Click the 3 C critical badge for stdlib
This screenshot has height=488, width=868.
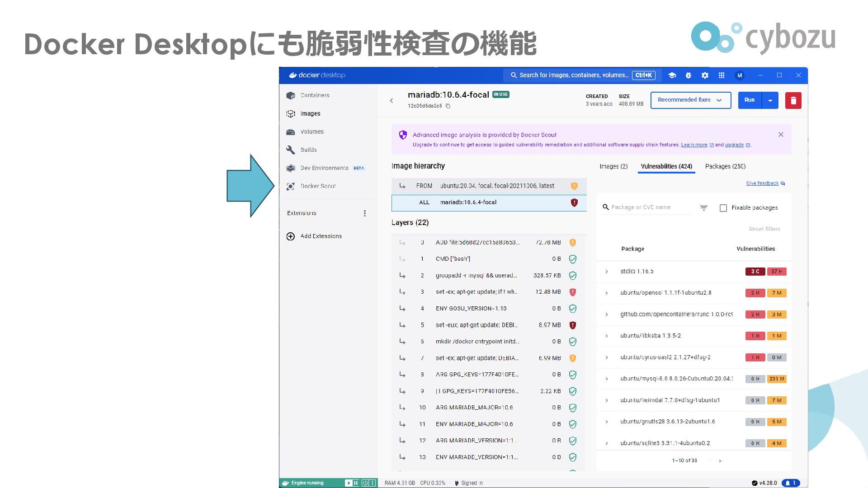[x=755, y=272]
